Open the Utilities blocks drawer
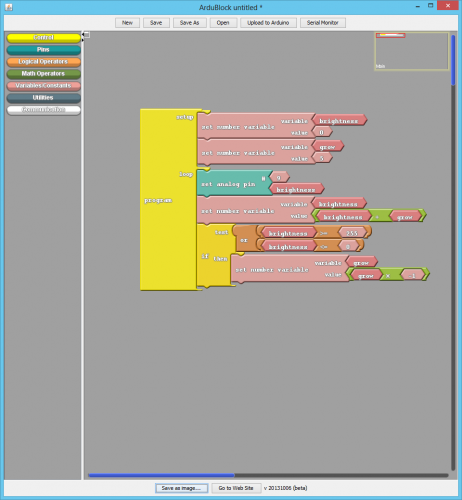Screen dimensions: 462x500 coord(43,98)
